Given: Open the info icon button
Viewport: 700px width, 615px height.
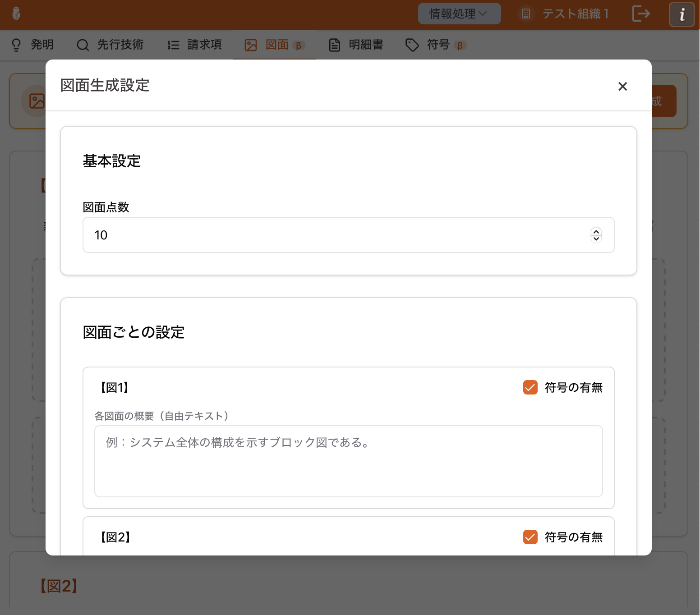Looking at the screenshot, I should (682, 14).
